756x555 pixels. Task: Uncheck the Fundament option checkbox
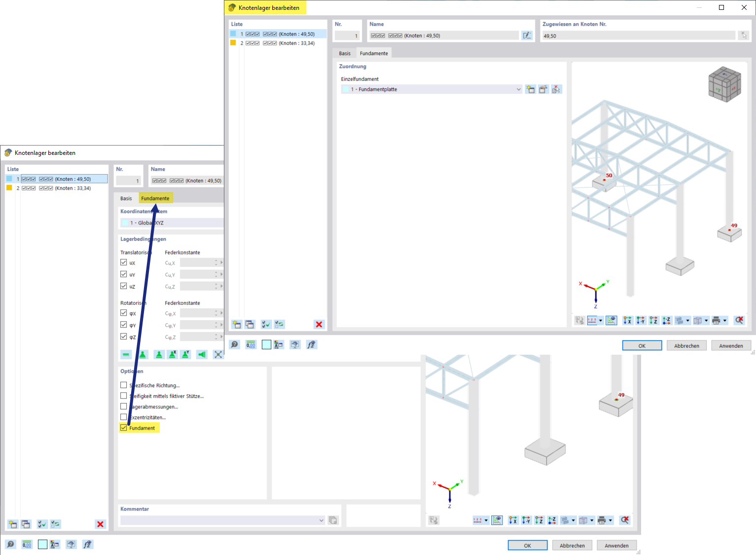[x=124, y=428]
